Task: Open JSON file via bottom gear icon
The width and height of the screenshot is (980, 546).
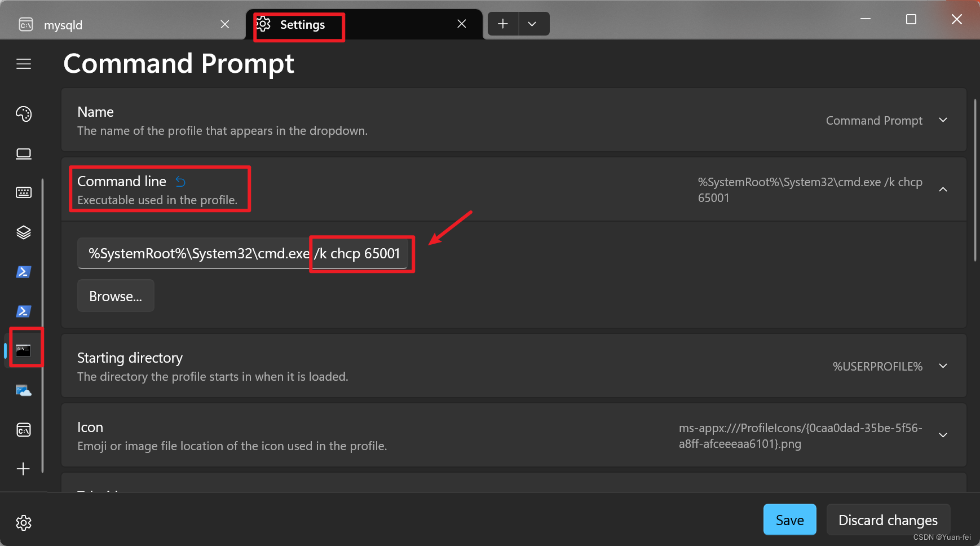Action: pos(24,523)
